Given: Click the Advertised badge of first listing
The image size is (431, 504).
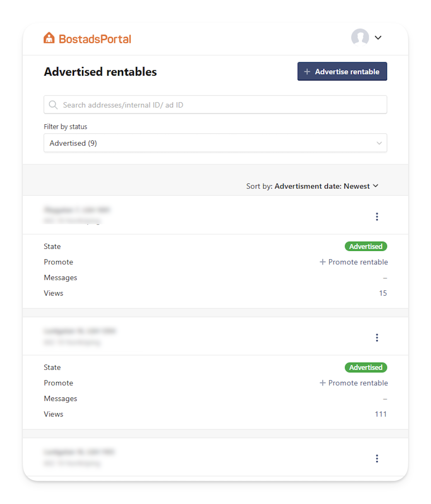Looking at the screenshot, I should tap(366, 246).
